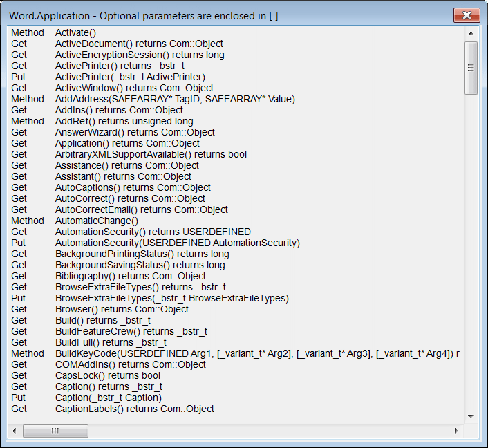Select the CapsLock() returns bool row
The image size is (488, 448).
coord(236,376)
